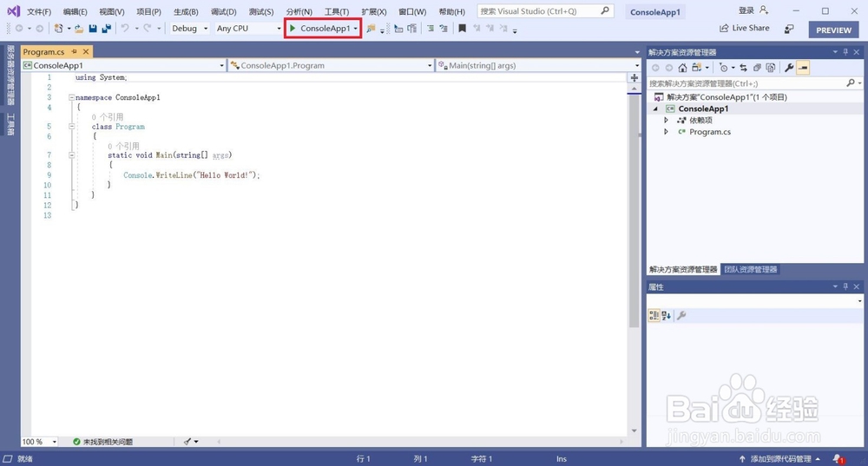Open the 视图(V) View menu
The height and width of the screenshot is (466, 868).
(111, 11)
